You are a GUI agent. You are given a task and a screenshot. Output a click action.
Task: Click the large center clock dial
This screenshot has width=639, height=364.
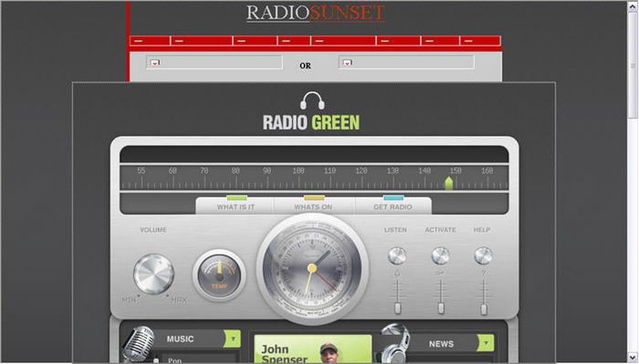tap(312, 268)
